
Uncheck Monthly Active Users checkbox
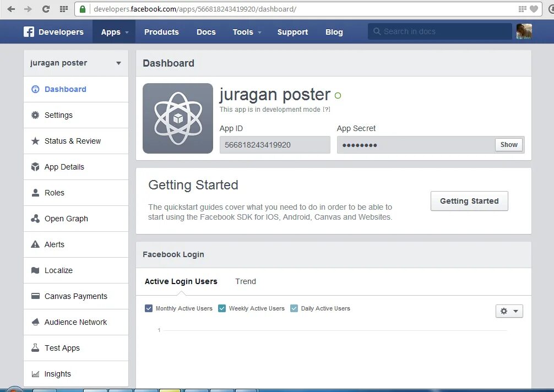149,308
